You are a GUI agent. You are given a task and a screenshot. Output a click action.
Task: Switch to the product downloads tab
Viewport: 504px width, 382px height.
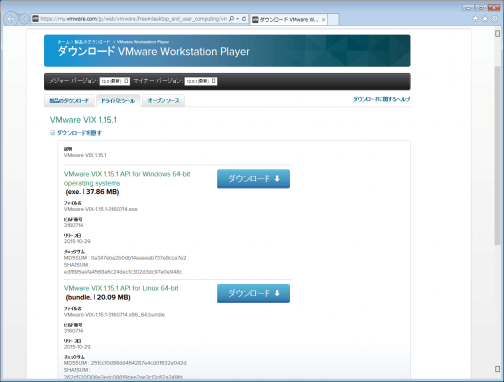69,101
